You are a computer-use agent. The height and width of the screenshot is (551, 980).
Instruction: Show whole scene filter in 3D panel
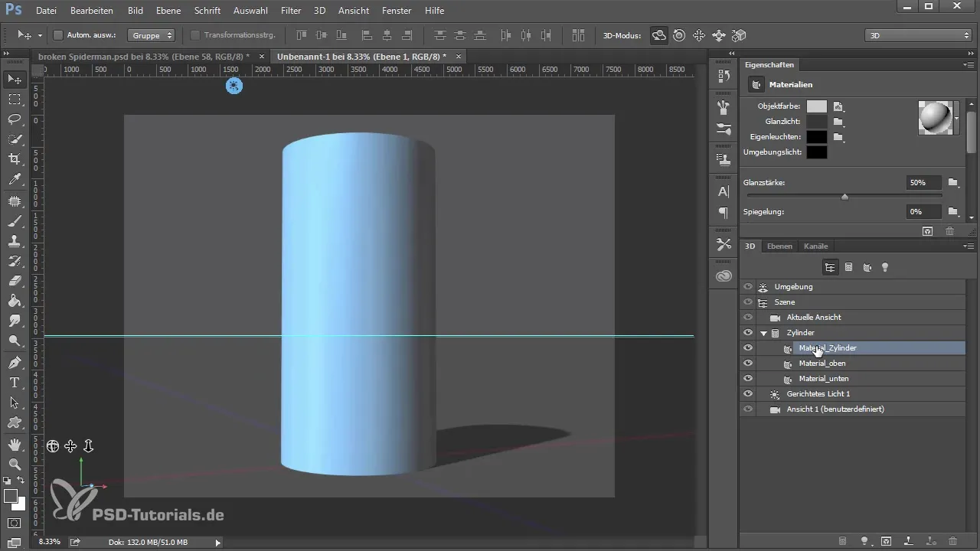(830, 267)
